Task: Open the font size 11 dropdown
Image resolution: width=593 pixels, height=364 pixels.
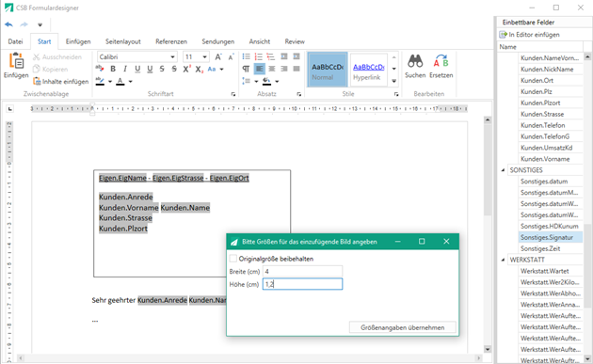Action: coord(204,56)
